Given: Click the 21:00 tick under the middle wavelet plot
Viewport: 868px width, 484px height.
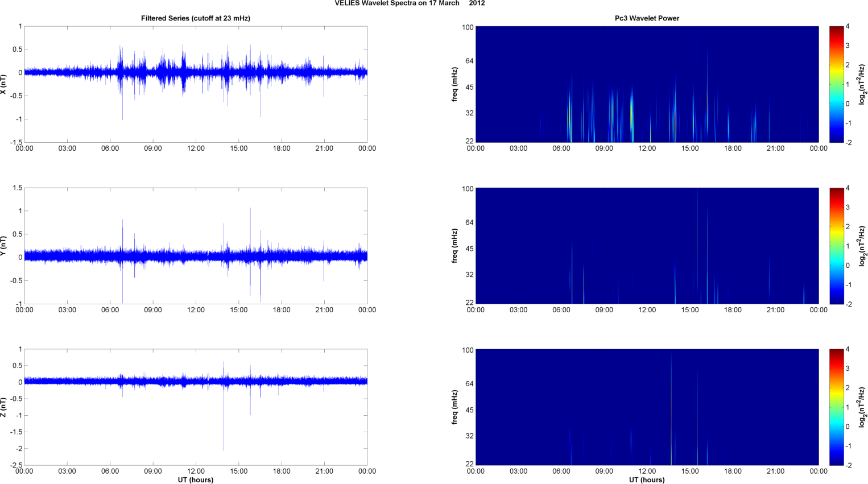Looking at the screenshot, I should click(x=776, y=310).
